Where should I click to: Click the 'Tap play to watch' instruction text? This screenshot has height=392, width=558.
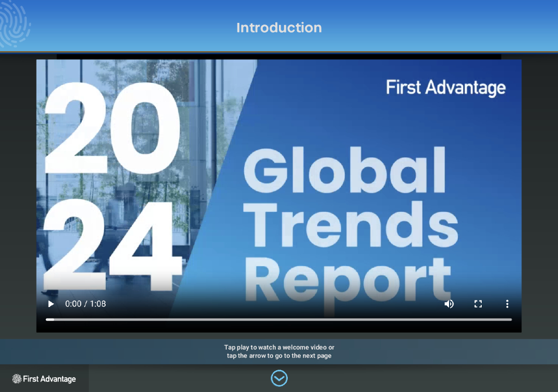pos(279,352)
